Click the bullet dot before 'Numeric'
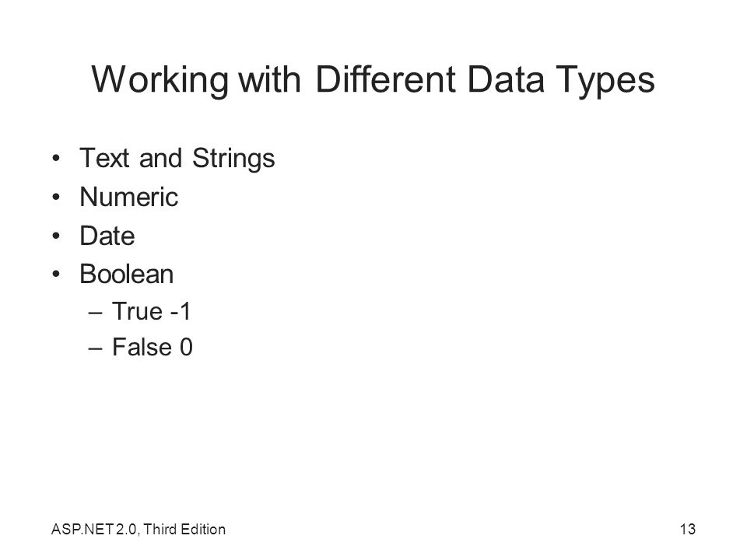Image resolution: width=747 pixels, height=560 pixels. pyautogui.click(x=56, y=197)
